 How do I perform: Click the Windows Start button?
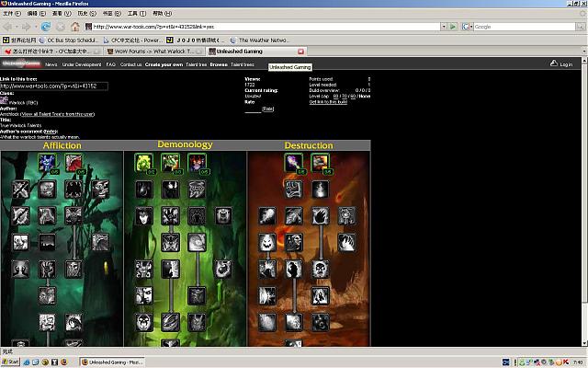[x=10, y=362]
